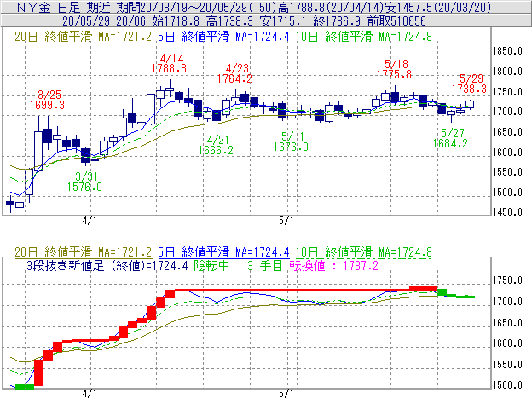Image resolution: width=532 pixels, height=404 pixels.
Task: Click the 4/21 1666.2 low label
Action: coord(216,145)
